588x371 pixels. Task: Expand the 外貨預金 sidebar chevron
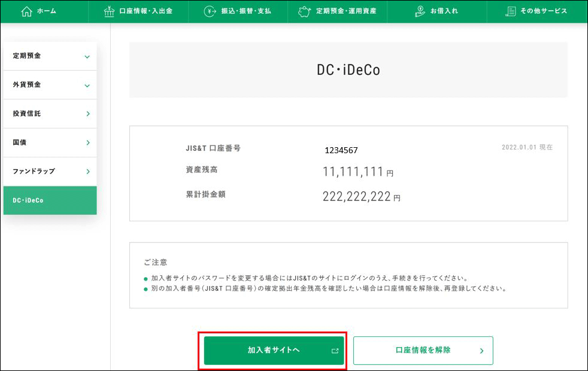(87, 86)
